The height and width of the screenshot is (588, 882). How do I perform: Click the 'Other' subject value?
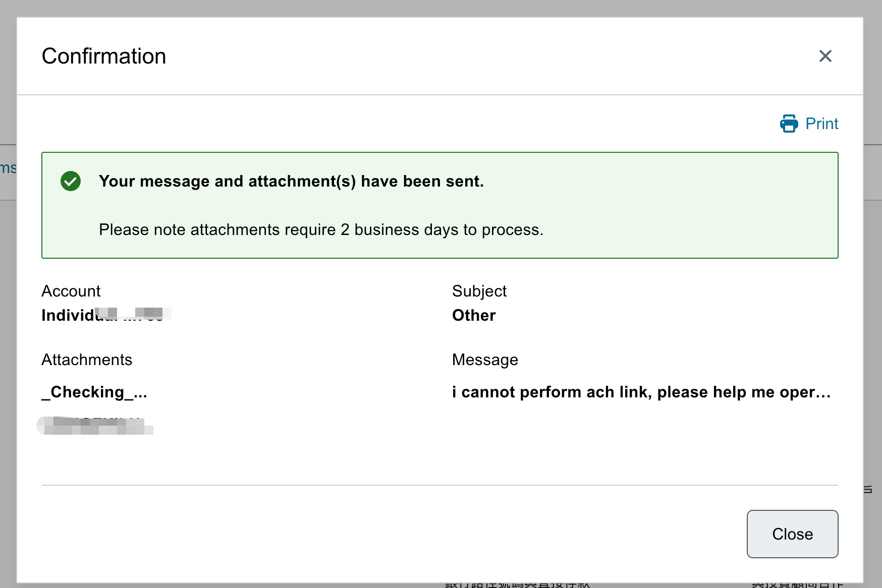coord(474,315)
